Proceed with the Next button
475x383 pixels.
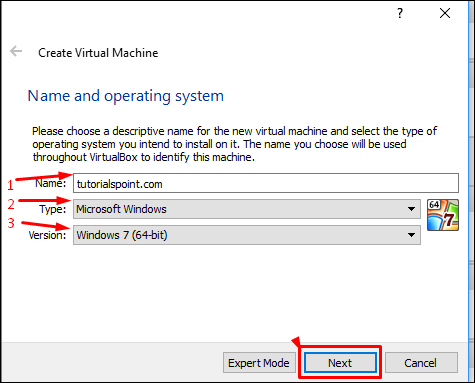340,363
